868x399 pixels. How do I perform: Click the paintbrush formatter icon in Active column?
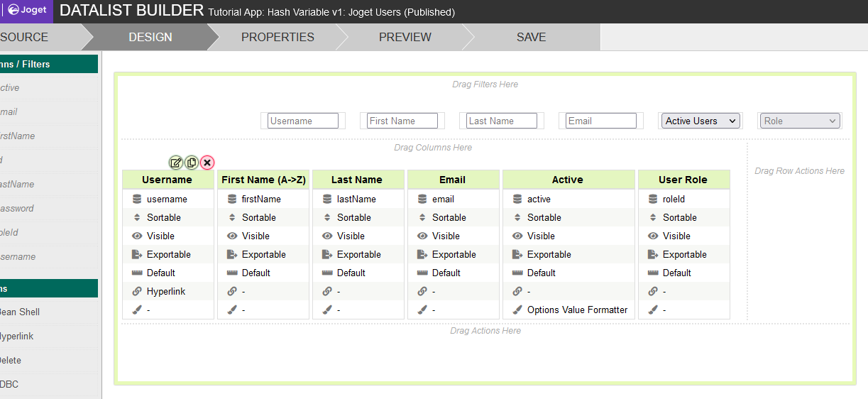517,310
